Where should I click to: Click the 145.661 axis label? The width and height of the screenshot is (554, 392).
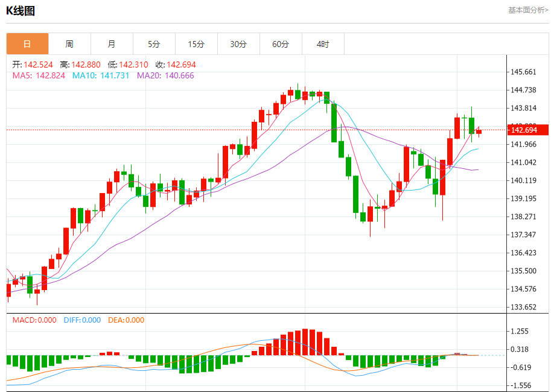523,72
